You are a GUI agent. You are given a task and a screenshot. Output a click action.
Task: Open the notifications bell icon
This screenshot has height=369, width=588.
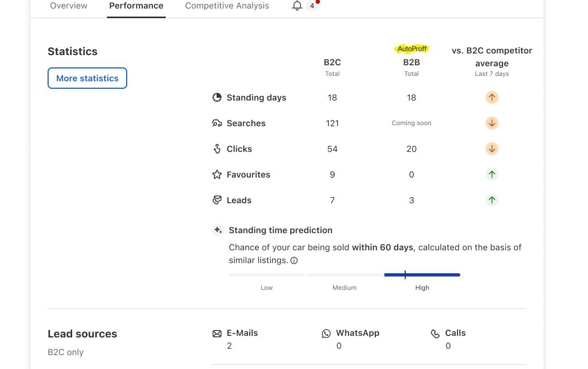point(297,6)
